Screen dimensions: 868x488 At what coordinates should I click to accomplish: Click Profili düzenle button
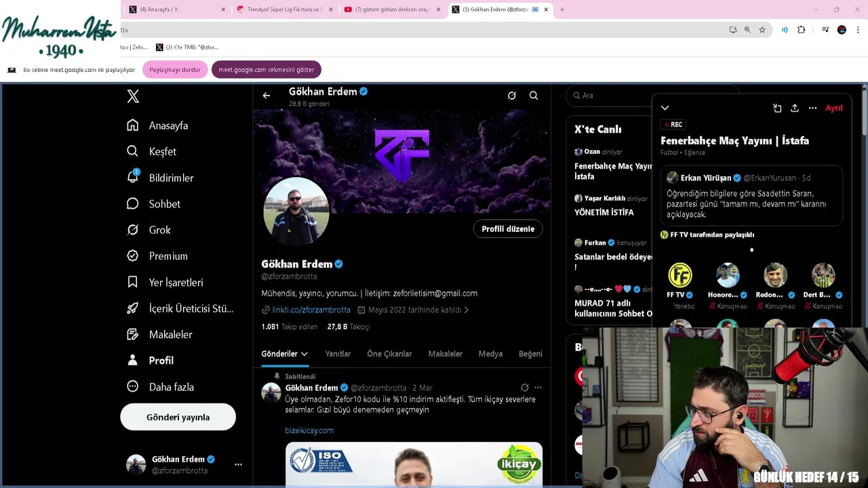(x=508, y=229)
